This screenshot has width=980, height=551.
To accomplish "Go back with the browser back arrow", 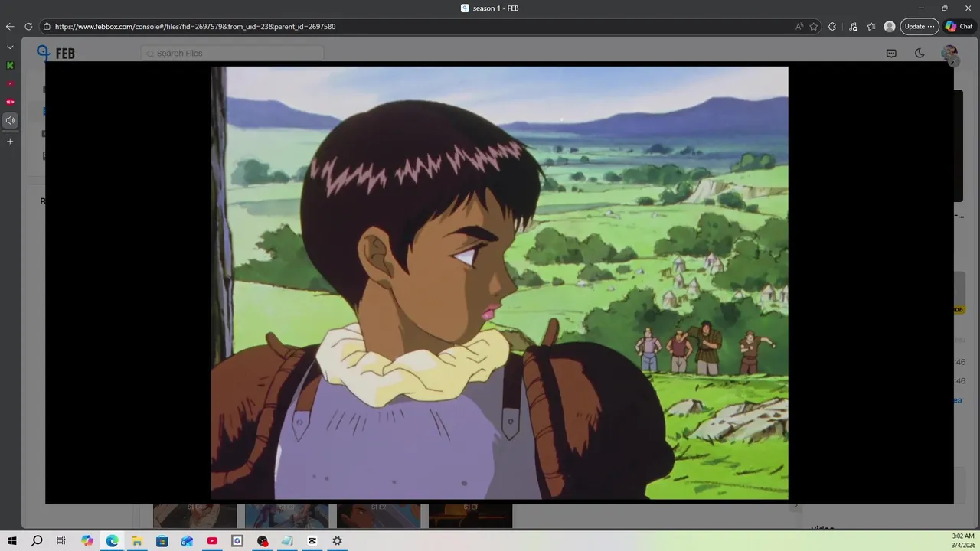I will (x=10, y=26).
